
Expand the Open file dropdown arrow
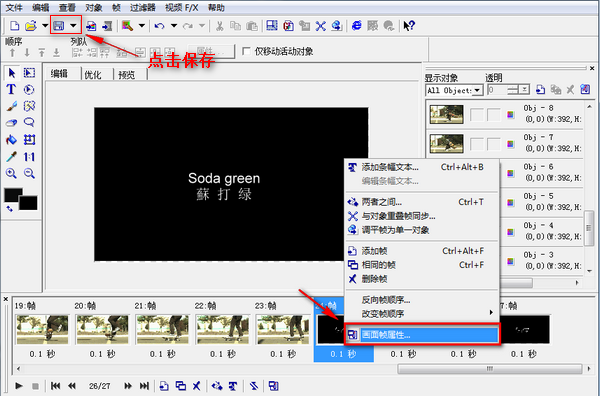[x=45, y=26]
